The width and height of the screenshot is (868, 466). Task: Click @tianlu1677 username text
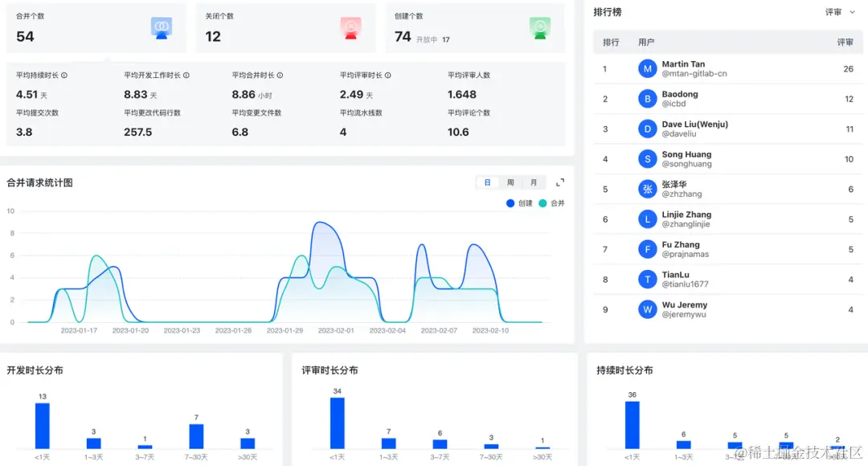686,284
